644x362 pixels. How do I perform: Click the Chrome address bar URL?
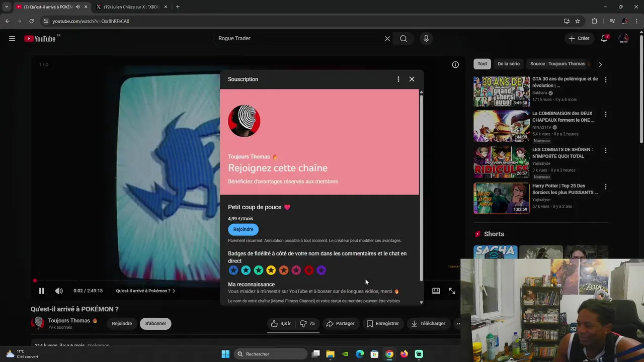pyautogui.click(x=91, y=21)
